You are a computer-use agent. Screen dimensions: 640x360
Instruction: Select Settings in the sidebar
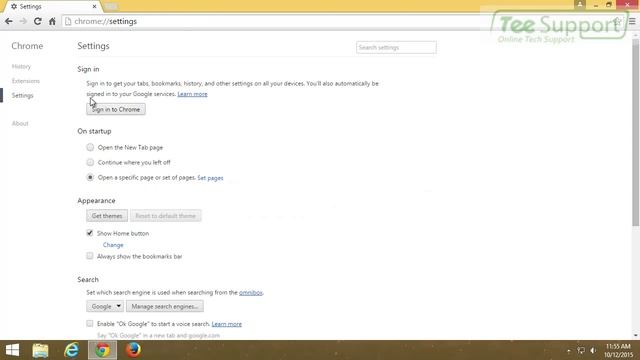[x=22, y=96]
